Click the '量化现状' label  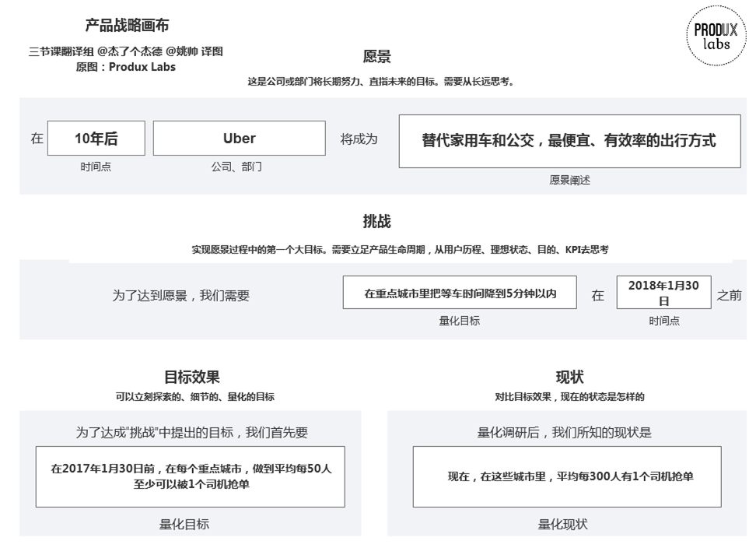[562, 524]
